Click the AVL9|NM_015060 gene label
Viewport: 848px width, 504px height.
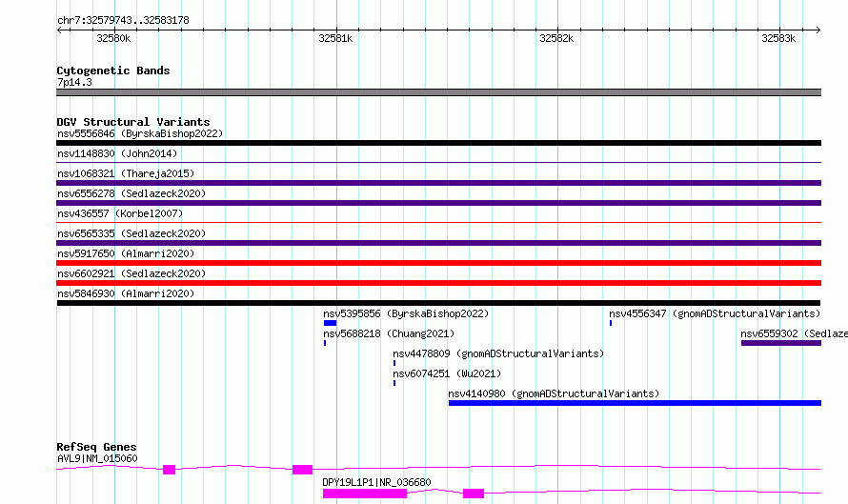click(x=97, y=458)
